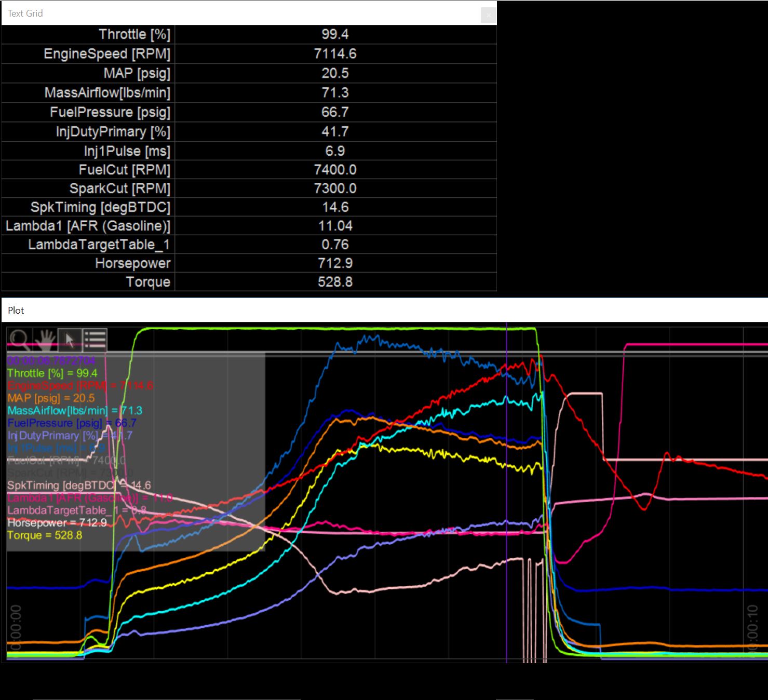The height and width of the screenshot is (700, 768).
Task: Click the FuelCut [RPM] value 7400.0
Action: (x=335, y=170)
